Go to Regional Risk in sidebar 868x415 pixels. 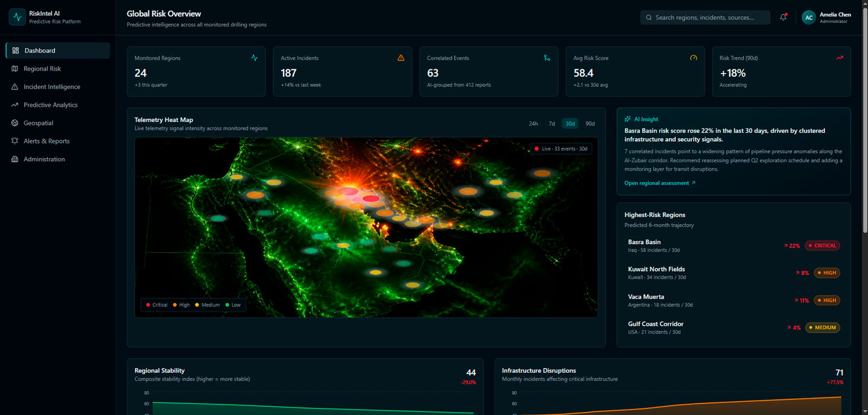(x=58, y=69)
